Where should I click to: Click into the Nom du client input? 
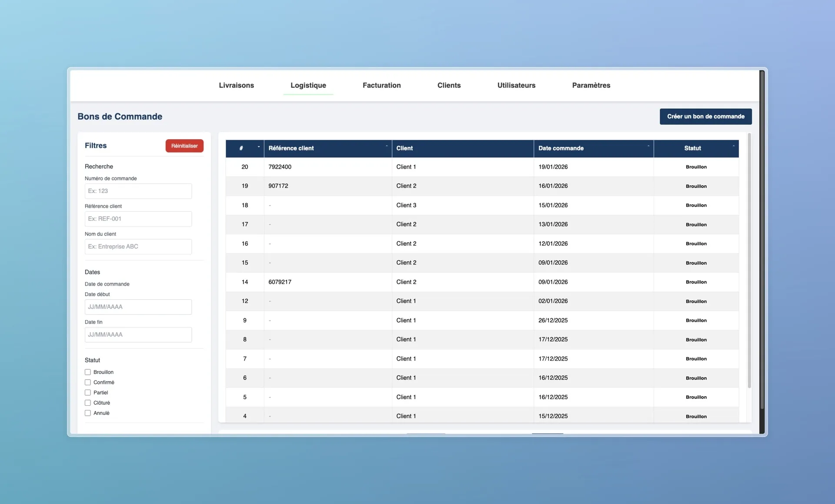coord(138,247)
